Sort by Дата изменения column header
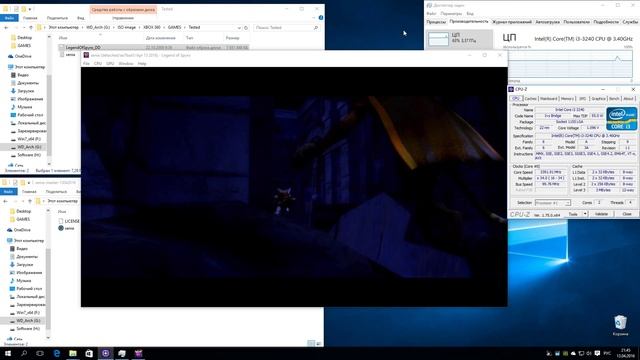 click(160, 38)
